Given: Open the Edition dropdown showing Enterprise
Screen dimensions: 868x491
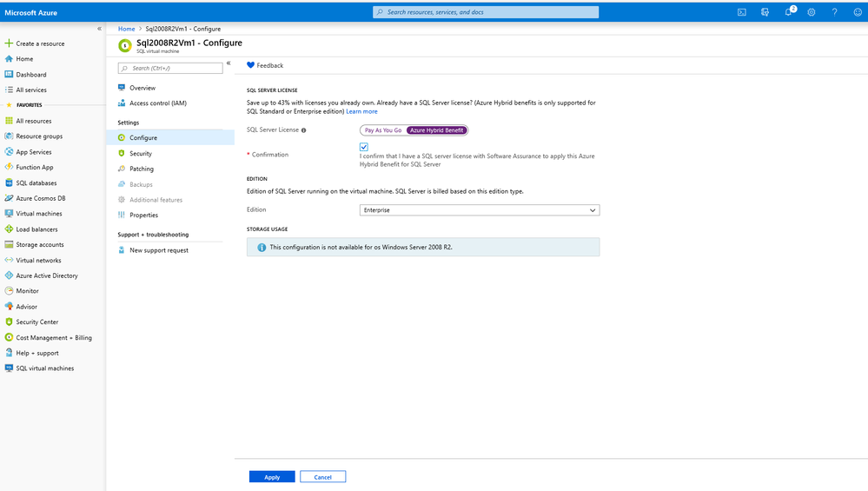Looking at the screenshot, I should (480, 210).
